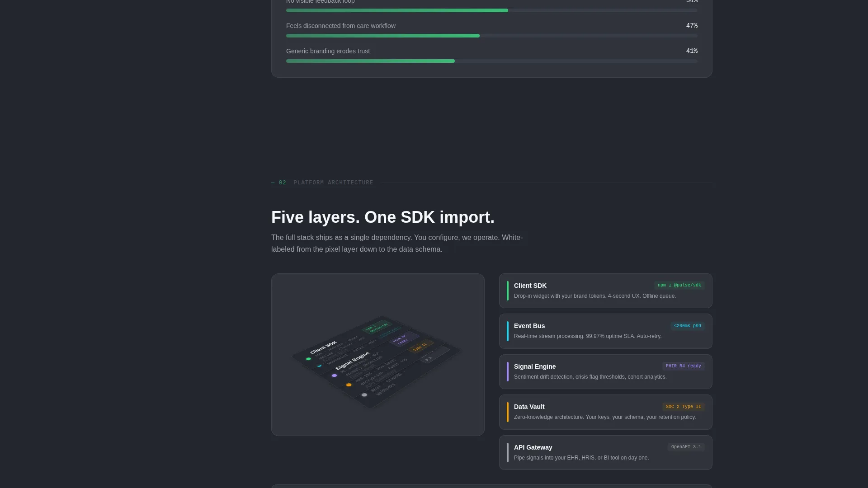
Task: Click the Zero-knowledge architecture description
Action: pyautogui.click(x=604, y=417)
